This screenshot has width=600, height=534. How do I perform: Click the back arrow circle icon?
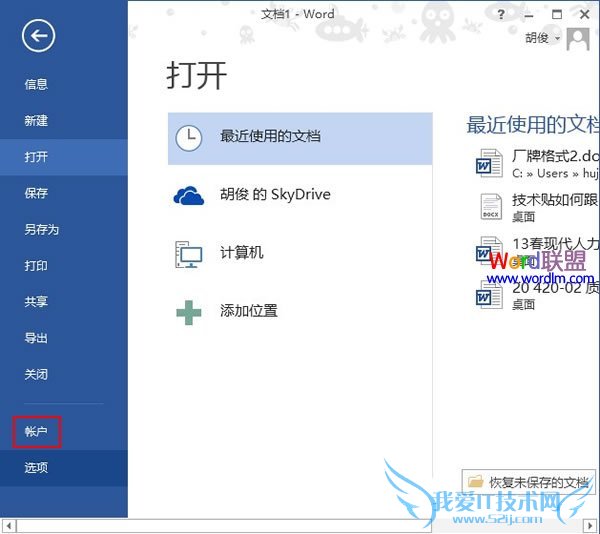pos(38,36)
